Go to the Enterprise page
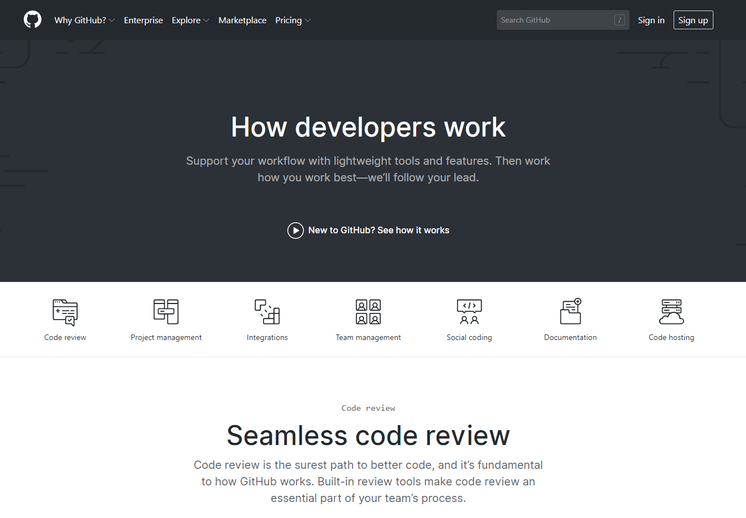Image resolution: width=746 pixels, height=518 pixels. [x=143, y=20]
